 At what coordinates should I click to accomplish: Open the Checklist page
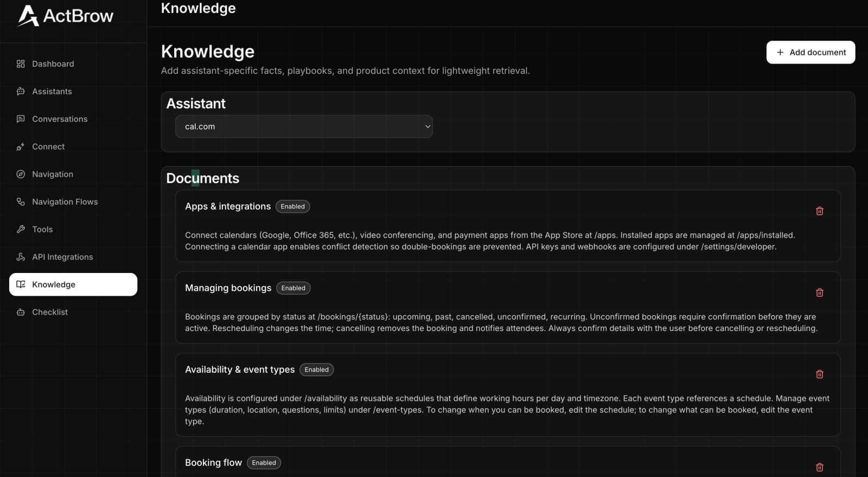click(73, 312)
